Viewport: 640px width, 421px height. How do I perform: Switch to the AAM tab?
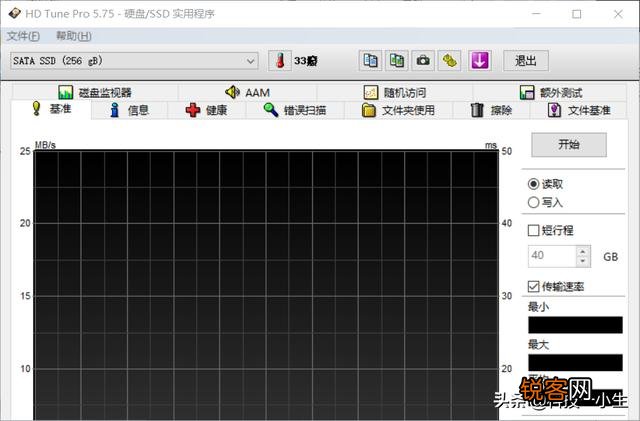(x=247, y=93)
